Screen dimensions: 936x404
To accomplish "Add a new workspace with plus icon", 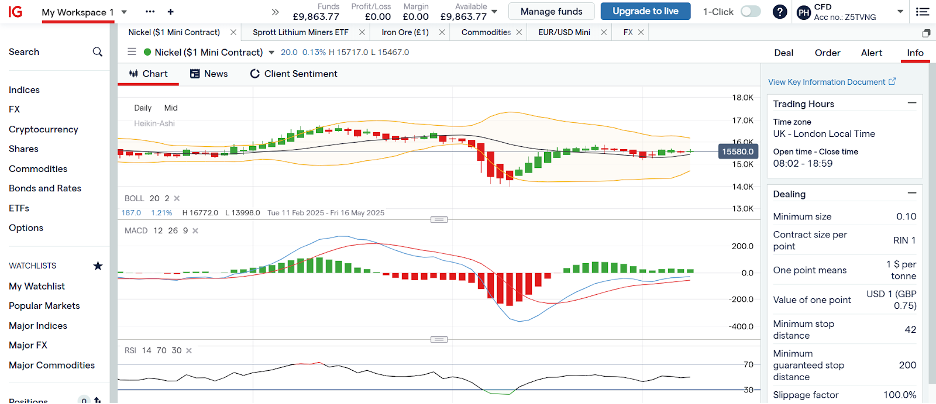I will click(x=170, y=11).
